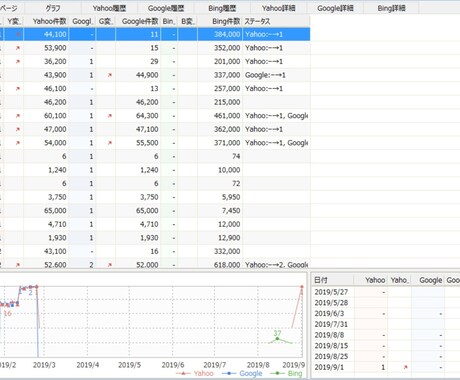Select the selected row's Yahoo件数 44,100 cell

[46, 34]
